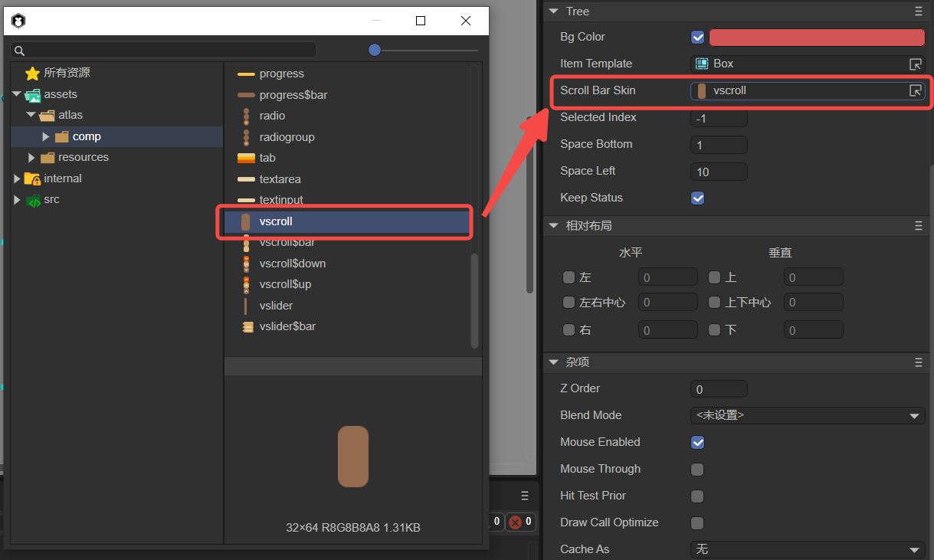
Task: Open the Cache As dropdown
Action: pyautogui.click(x=807, y=550)
